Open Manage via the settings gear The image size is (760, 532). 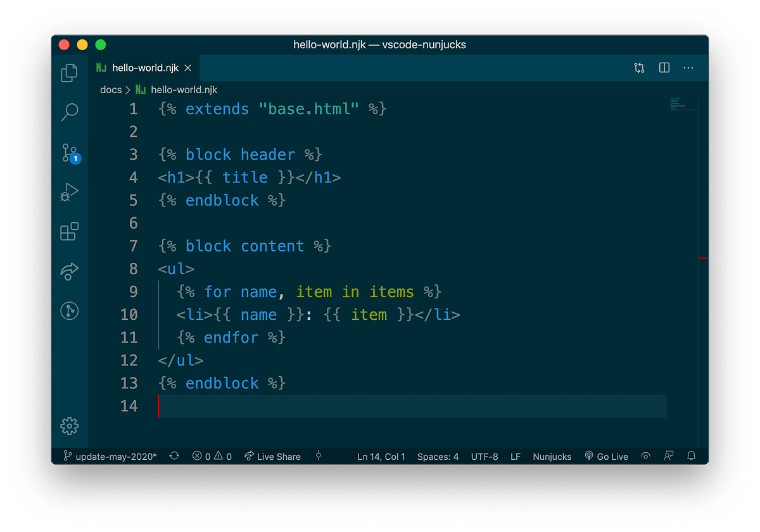tap(70, 426)
